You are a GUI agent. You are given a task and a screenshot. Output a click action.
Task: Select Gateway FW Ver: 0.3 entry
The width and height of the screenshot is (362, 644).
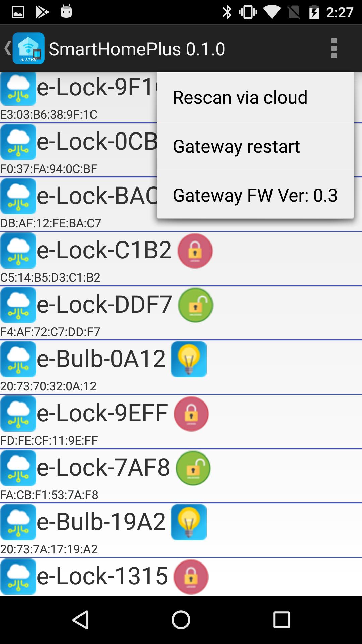255,195
